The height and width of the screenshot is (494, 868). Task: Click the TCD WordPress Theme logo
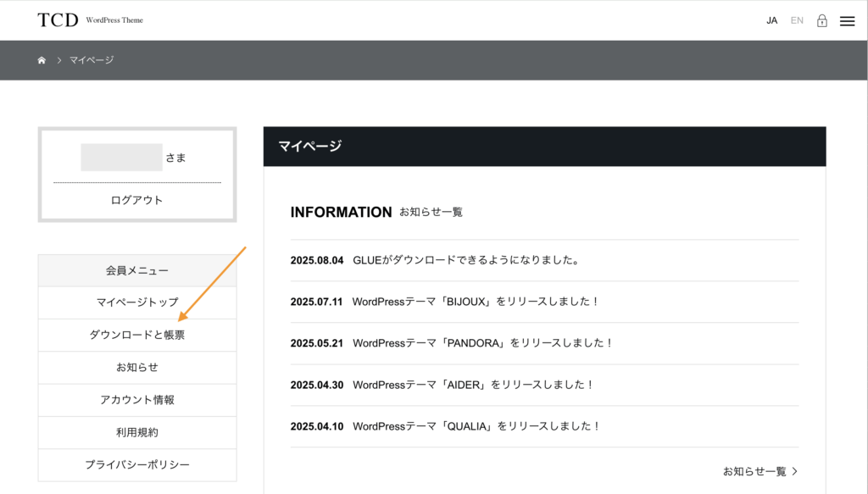click(90, 20)
